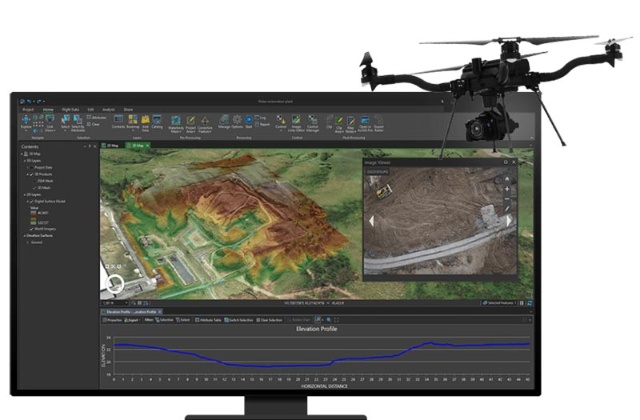Open Attribute Table from chart toolbar

(x=208, y=320)
